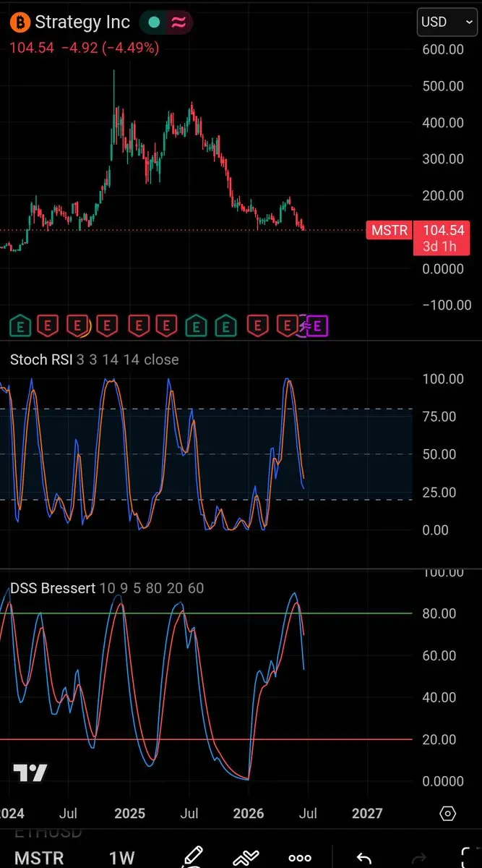Tap the 500.00 price axis label

point(443,86)
